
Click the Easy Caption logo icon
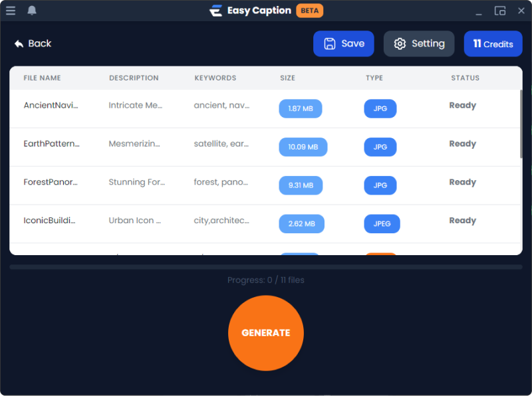(215, 11)
